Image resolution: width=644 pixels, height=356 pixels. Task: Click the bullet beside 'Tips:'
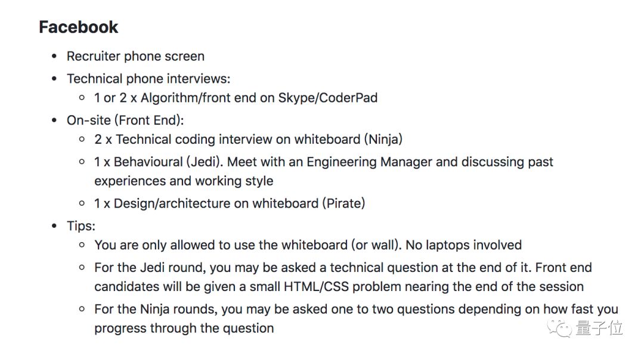pyautogui.click(x=54, y=227)
